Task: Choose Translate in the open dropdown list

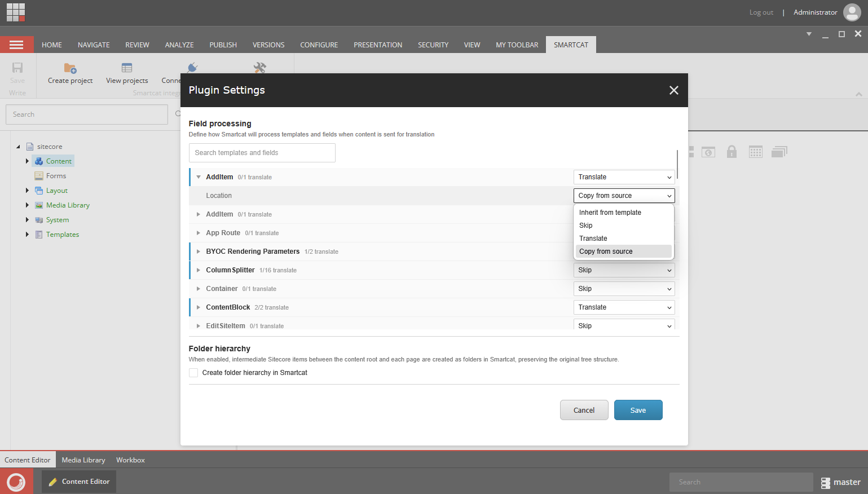Action: coord(624,239)
